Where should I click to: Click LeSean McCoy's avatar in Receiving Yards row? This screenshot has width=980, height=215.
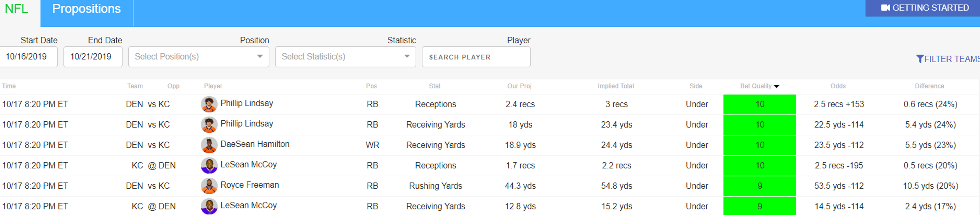point(209,206)
